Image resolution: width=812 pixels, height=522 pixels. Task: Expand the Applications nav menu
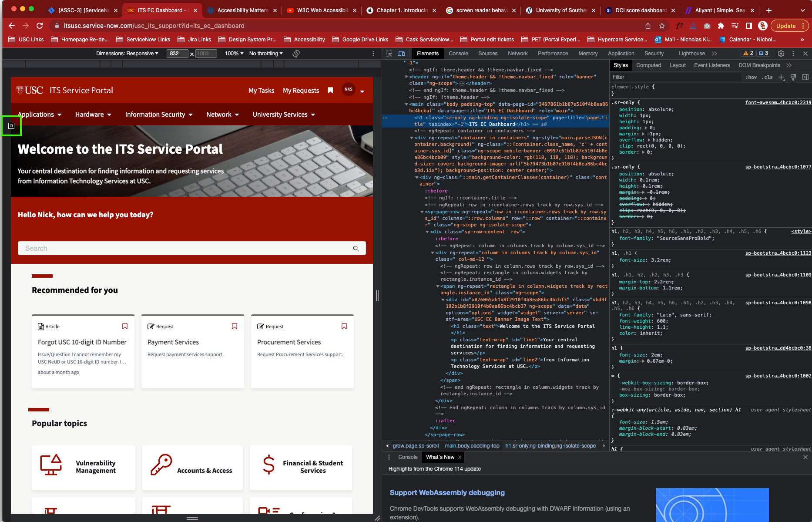pyautogui.click(x=40, y=115)
